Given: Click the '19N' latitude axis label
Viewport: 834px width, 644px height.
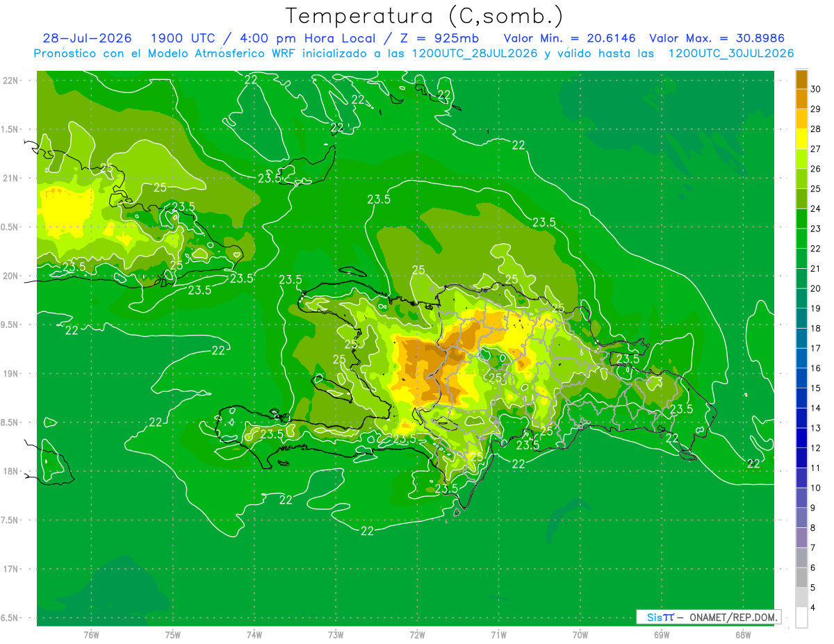Looking at the screenshot, I should tap(10, 374).
